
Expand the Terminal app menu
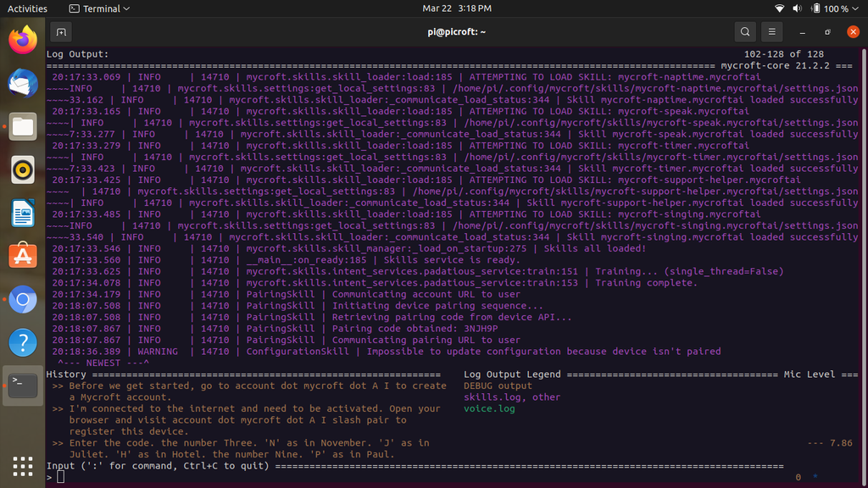click(x=100, y=8)
